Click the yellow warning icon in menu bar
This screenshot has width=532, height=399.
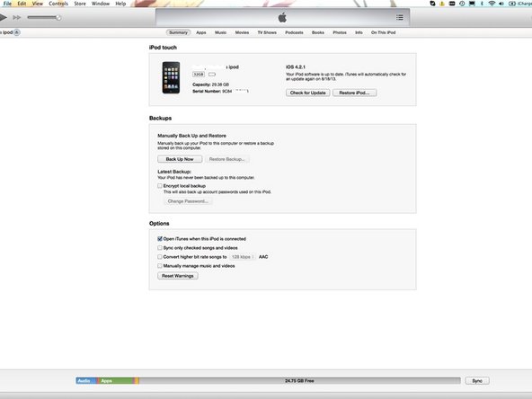tap(442, 4)
